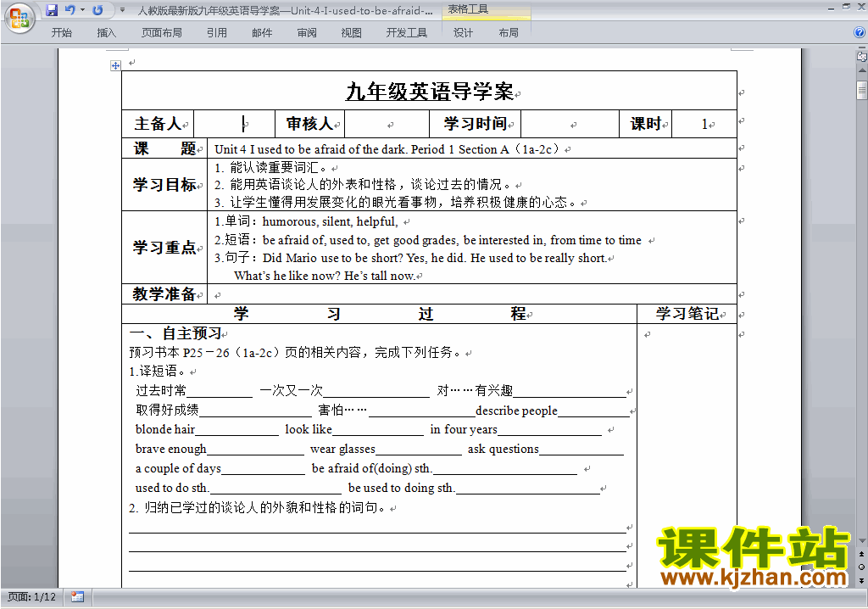This screenshot has width=868, height=609.
Task: Save the document with the floppy icon
Action: pyautogui.click(x=52, y=10)
